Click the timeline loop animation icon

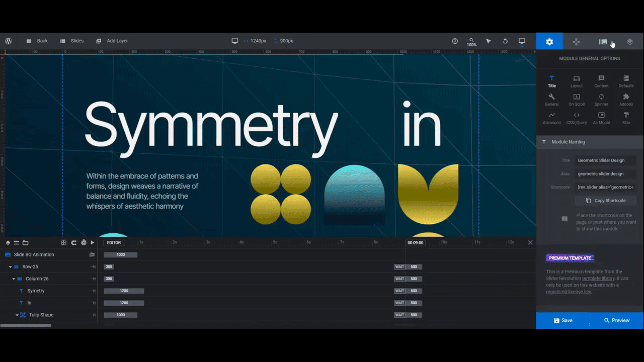coord(73,243)
